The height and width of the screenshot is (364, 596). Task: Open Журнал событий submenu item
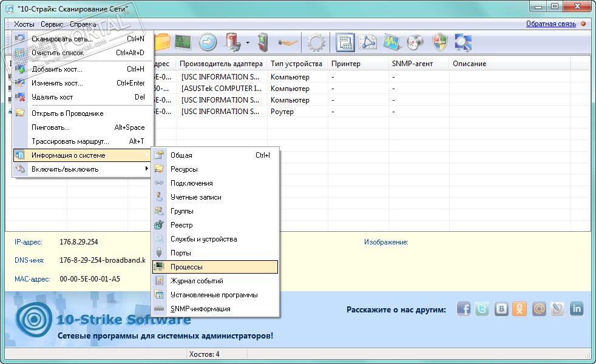point(215,281)
